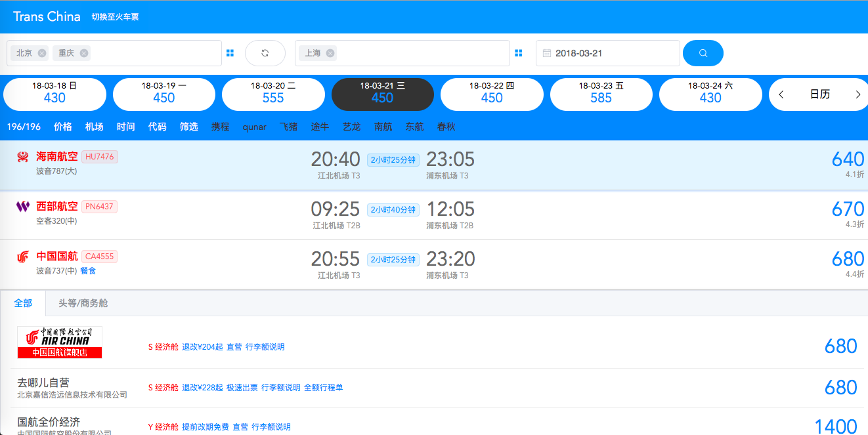The image size is (868, 435).
Task: Click the 640 price on HU7476
Action: [848, 159]
